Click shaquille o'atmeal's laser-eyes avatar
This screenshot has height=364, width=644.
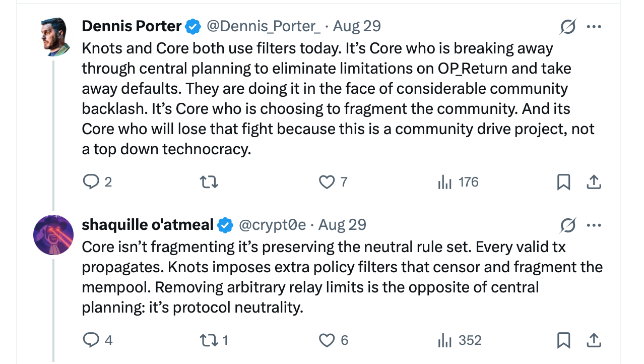[54, 235]
